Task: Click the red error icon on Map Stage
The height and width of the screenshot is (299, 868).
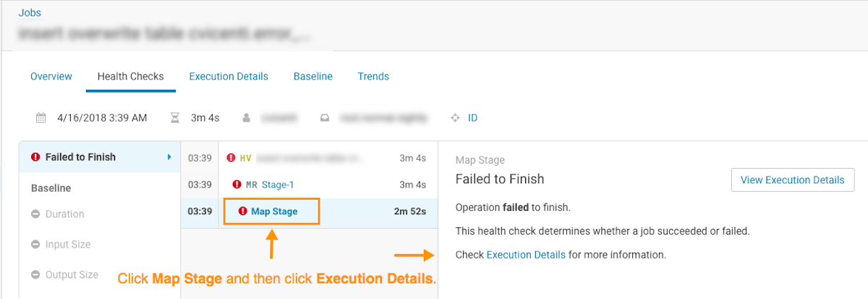Action: [x=242, y=211]
